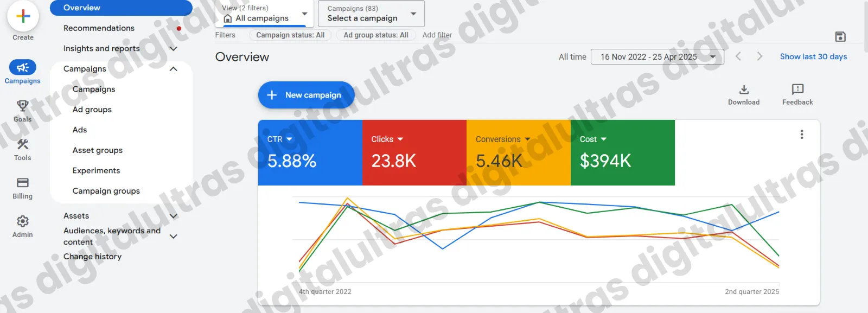Open the Billing card icon
Screen dimensions: 868x313
[22, 183]
